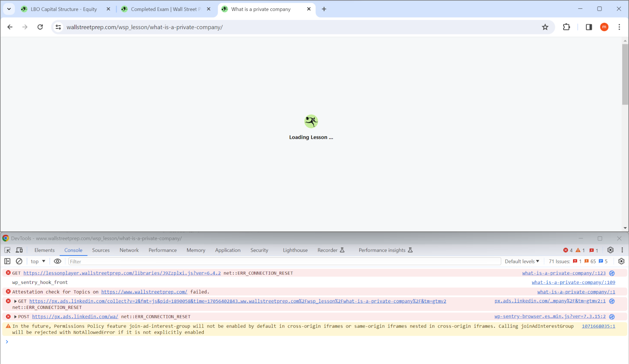Open the wp-sentry-browser.es min.js source link

(550, 316)
